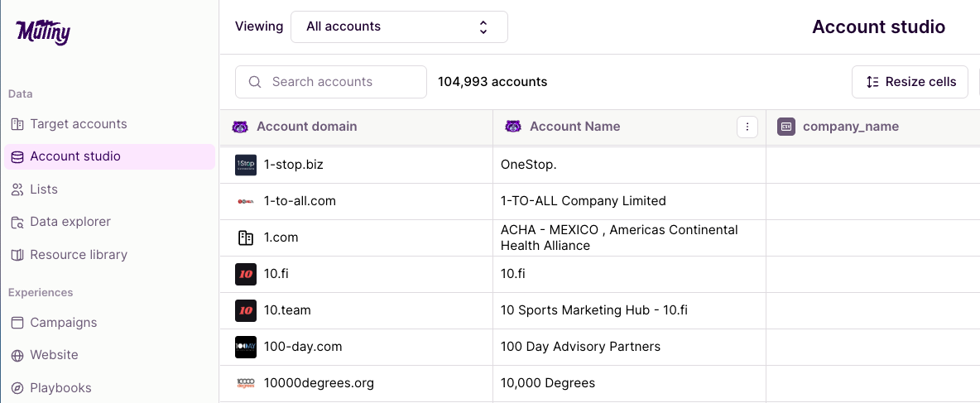Open Account Name column options menu
The image size is (980, 403).
click(x=747, y=127)
